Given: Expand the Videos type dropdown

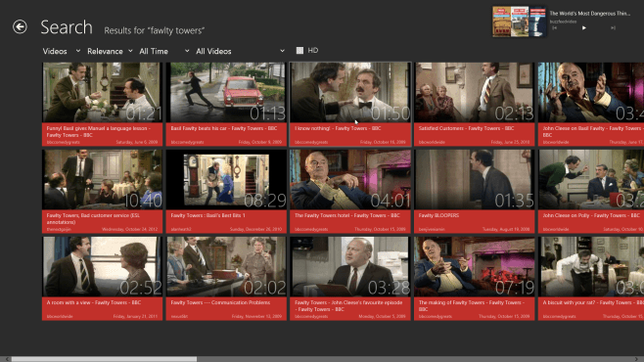Looking at the screenshot, I should pos(62,51).
